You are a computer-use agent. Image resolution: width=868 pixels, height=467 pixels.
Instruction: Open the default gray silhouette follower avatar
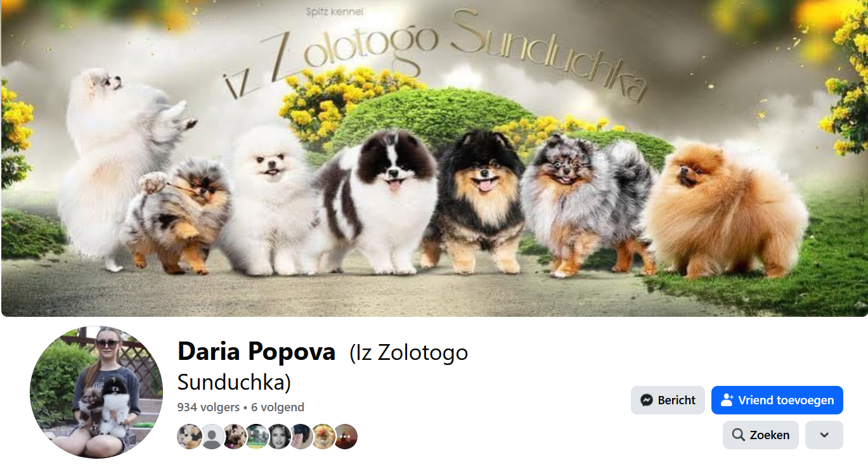click(212, 437)
